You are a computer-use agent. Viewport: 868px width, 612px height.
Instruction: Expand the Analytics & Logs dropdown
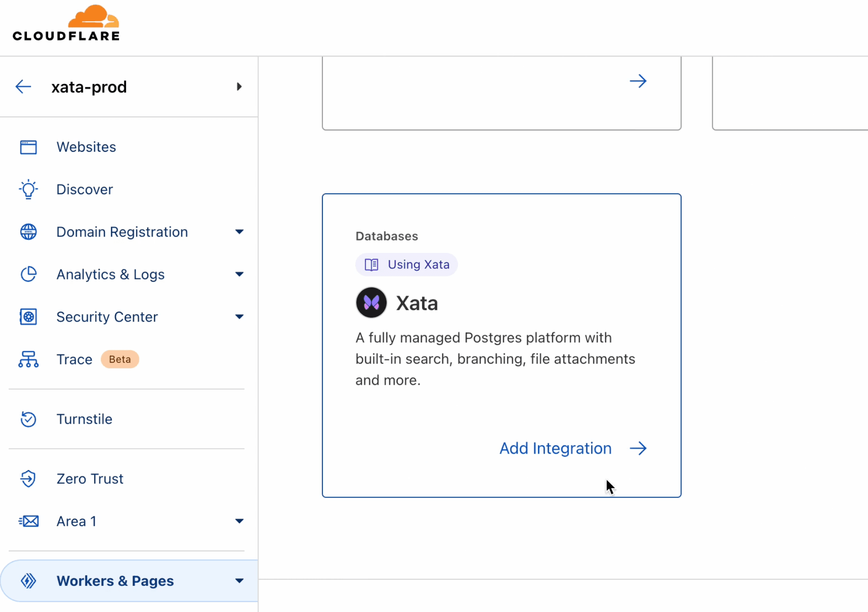[x=239, y=274]
